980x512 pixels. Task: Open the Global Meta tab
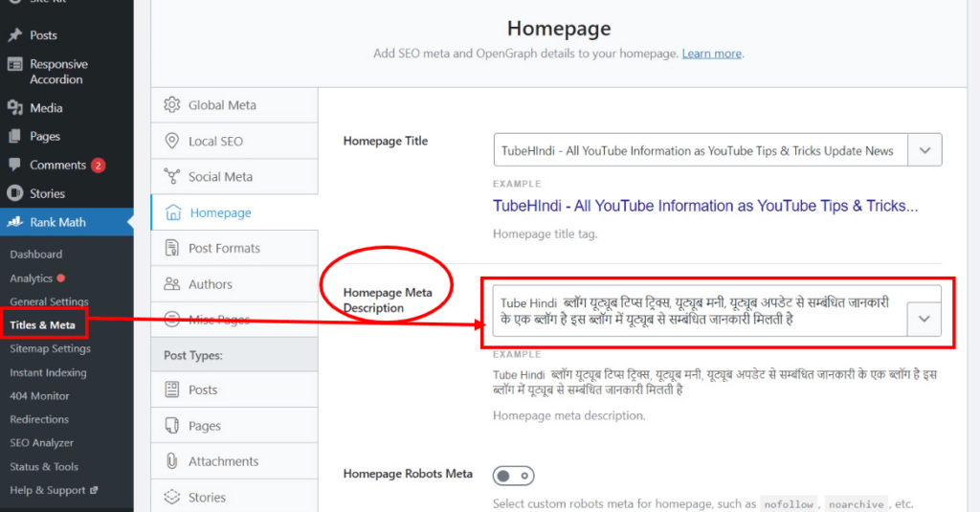coord(234,105)
